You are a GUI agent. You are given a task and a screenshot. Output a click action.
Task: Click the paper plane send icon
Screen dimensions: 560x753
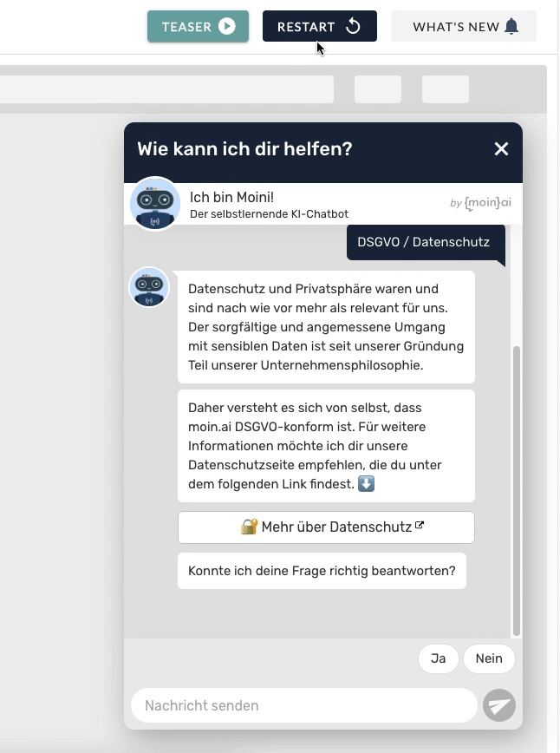pyautogui.click(x=499, y=705)
